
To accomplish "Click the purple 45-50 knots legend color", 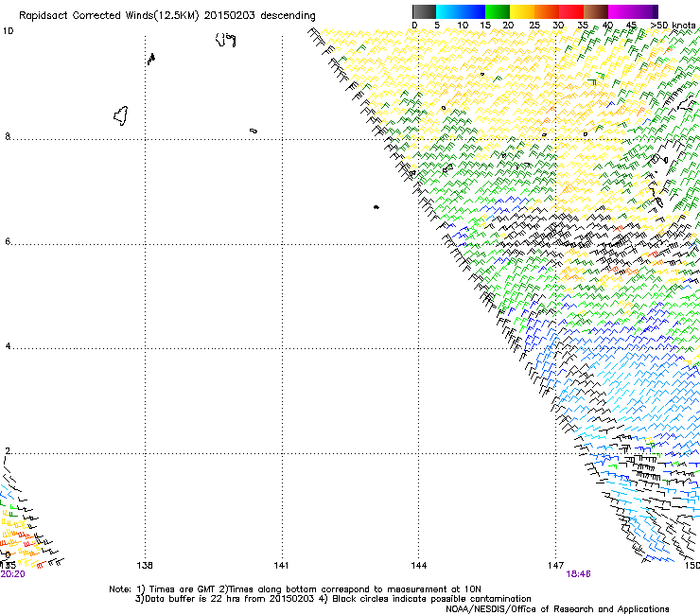I will coord(645,11).
